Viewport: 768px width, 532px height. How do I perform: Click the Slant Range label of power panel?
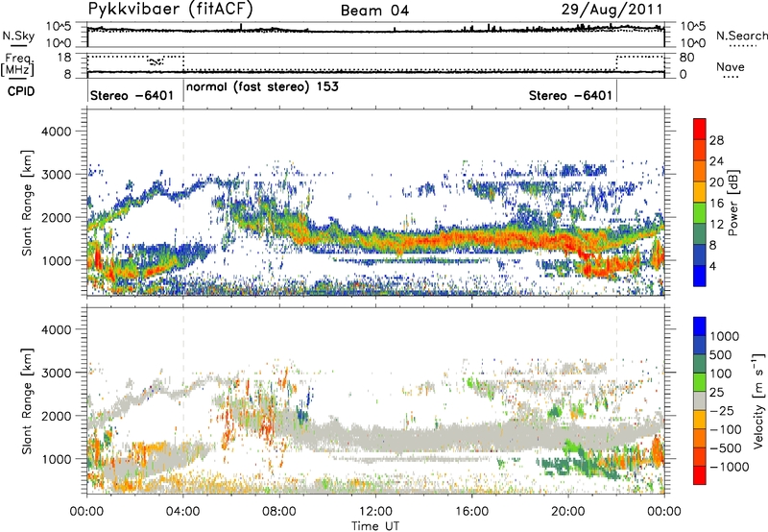(x=27, y=203)
